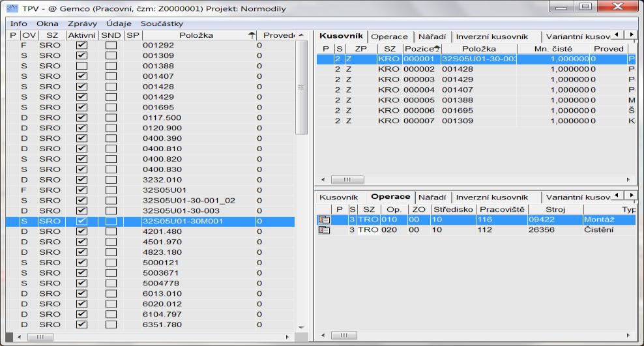Switch to Nářadí tab in upper right panel
The image size is (644, 346).
point(432,36)
